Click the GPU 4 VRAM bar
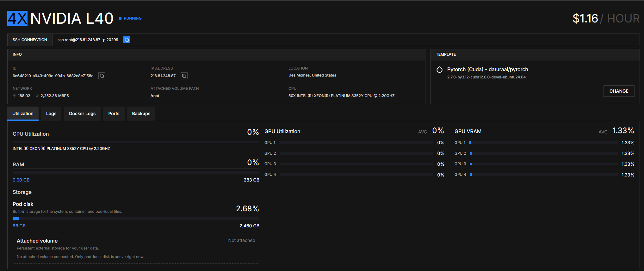The width and height of the screenshot is (644, 271). coord(543,175)
